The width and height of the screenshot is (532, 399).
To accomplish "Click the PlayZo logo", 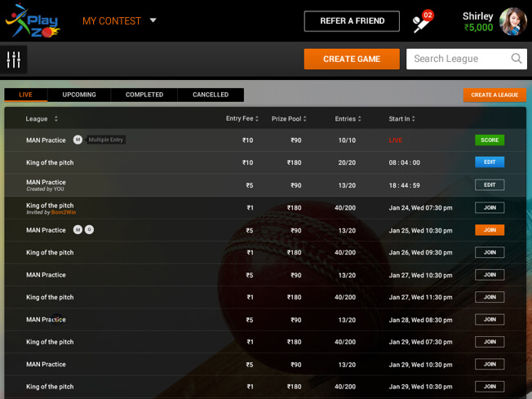I will pyautogui.click(x=33, y=20).
